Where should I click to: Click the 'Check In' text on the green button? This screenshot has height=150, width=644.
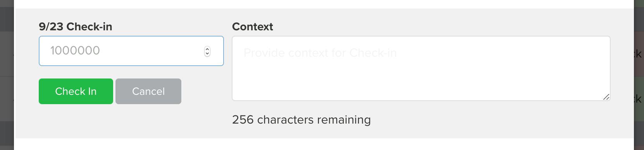[x=76, y=91]
